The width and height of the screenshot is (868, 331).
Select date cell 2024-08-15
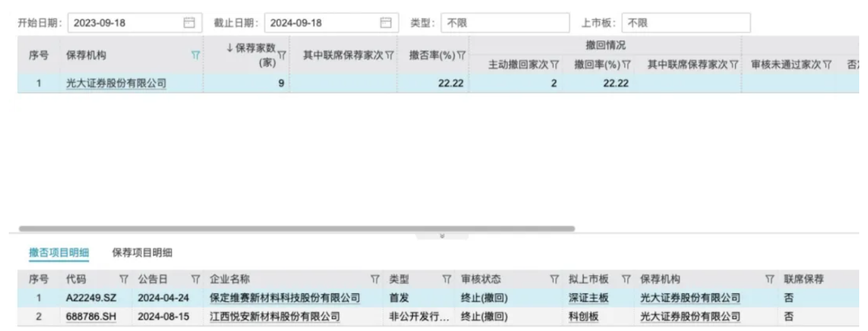(x=163, y=317)
